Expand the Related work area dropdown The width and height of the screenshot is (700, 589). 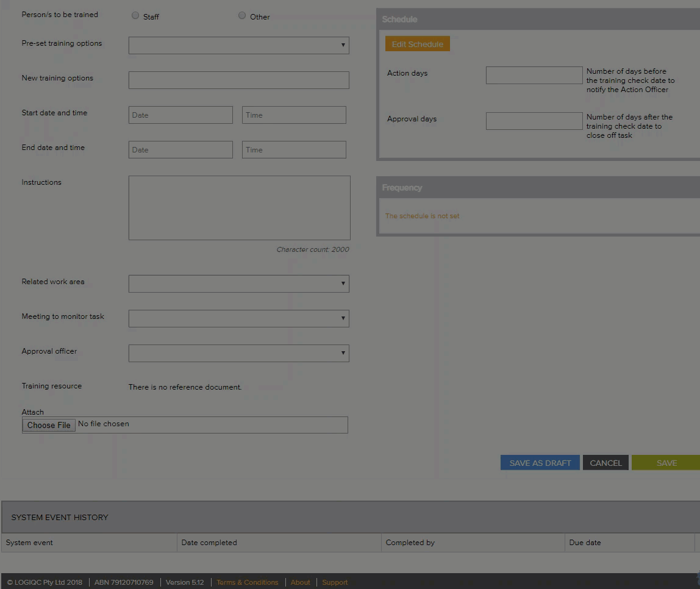(x=238, y=284)
